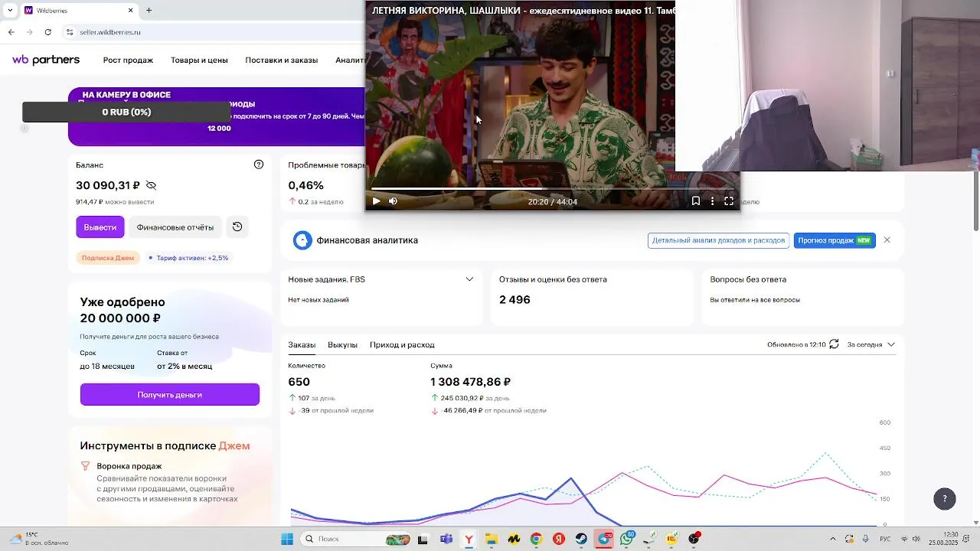The image size is (980, 551).
Task: Click the 1 308 478,86 ₽ sum value
Action: [470, 382]
